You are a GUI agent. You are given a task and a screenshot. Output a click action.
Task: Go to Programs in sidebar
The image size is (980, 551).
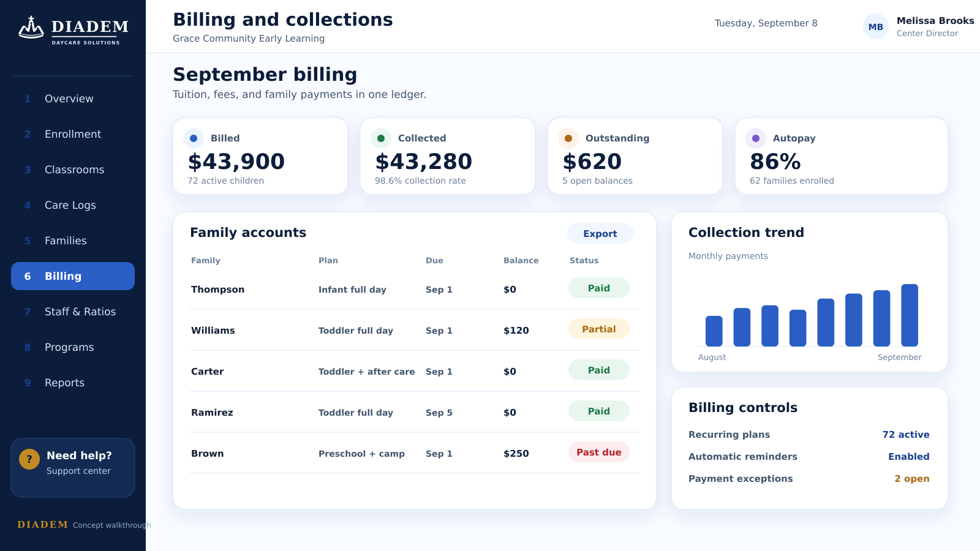click(x=73, y=347)
